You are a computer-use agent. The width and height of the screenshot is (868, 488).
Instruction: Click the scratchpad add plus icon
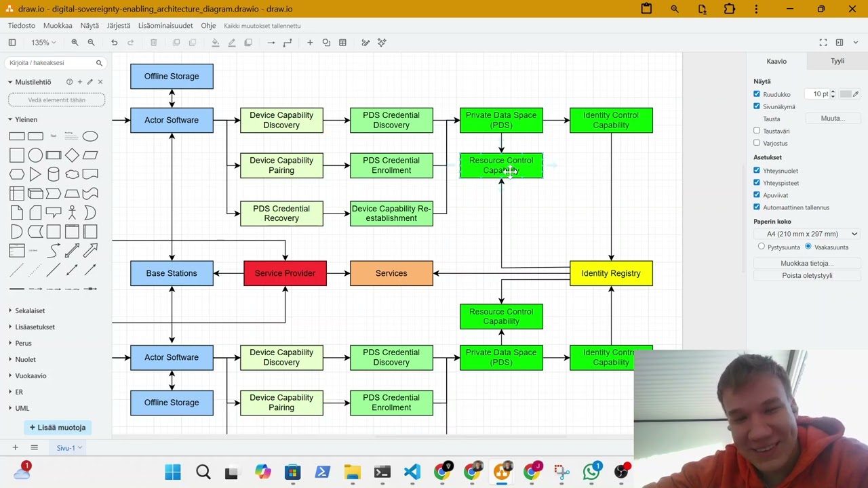pos(79,82)
